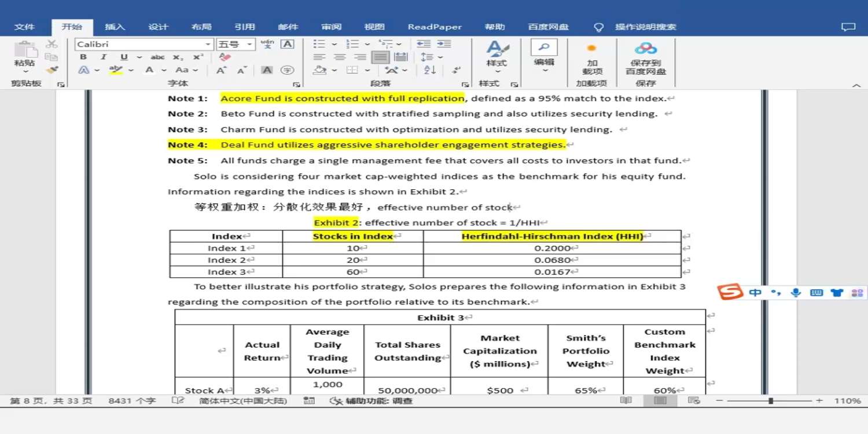Switch to Web Layout view
The height and width of the screenshot is (434, 868).
694,400
